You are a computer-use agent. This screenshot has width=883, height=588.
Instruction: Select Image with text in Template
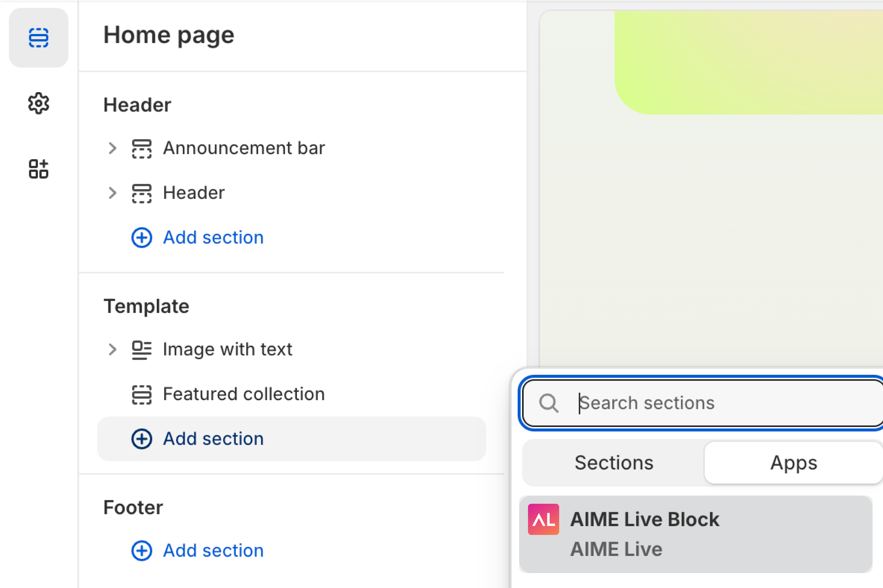[x=228, y=350]
